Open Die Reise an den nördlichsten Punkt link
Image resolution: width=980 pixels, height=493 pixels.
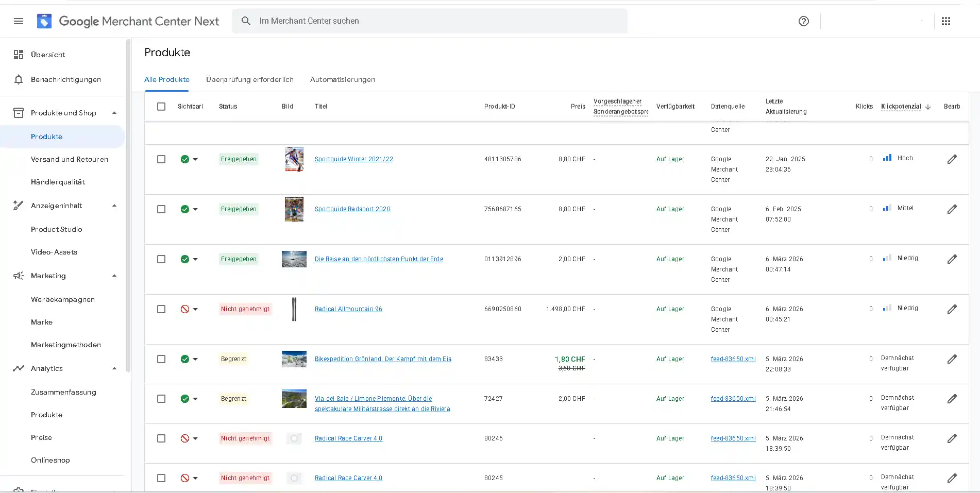coord(379,259)
